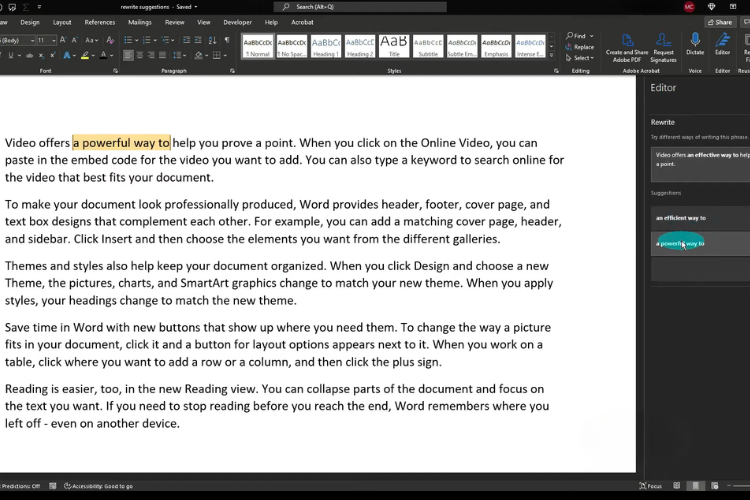
Task: Apply Text Effects blue A icon
Action: 66,56
